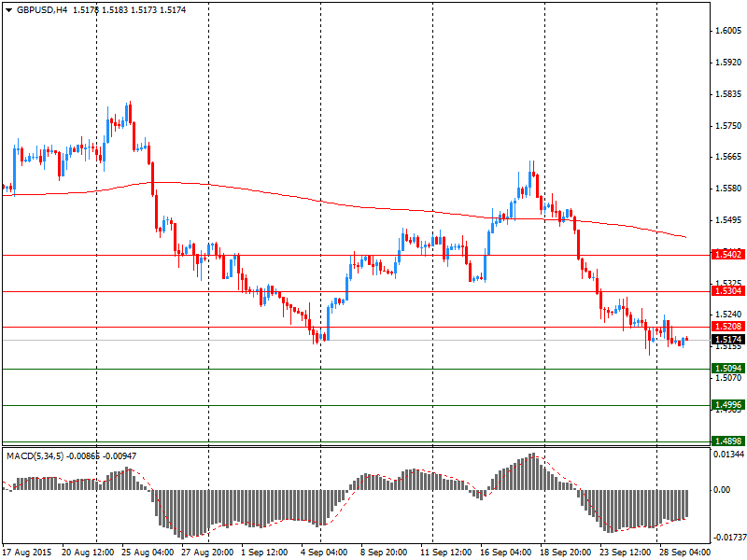Screen dimensions: 747x560
Task: Select the 27 Aug 20:00 time axis label
Action: 207,553
